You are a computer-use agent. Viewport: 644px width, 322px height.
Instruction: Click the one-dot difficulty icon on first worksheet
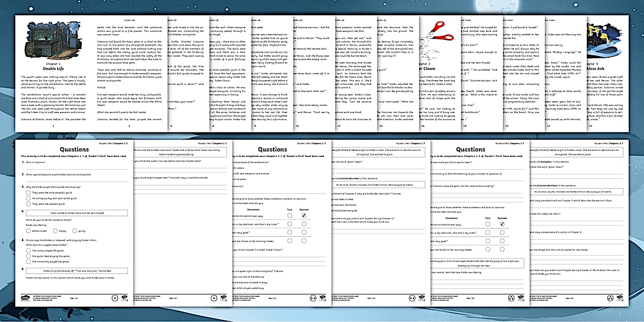114,297
